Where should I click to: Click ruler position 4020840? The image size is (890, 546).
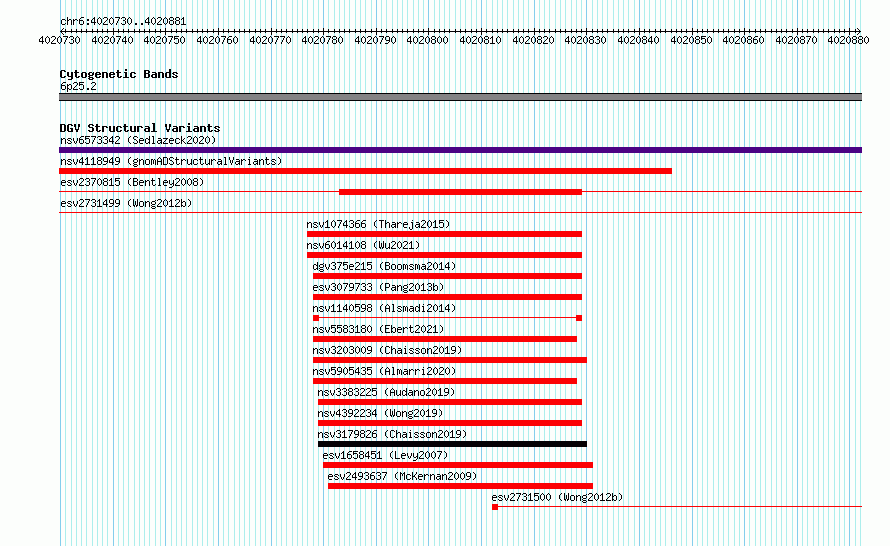[639, 40]
